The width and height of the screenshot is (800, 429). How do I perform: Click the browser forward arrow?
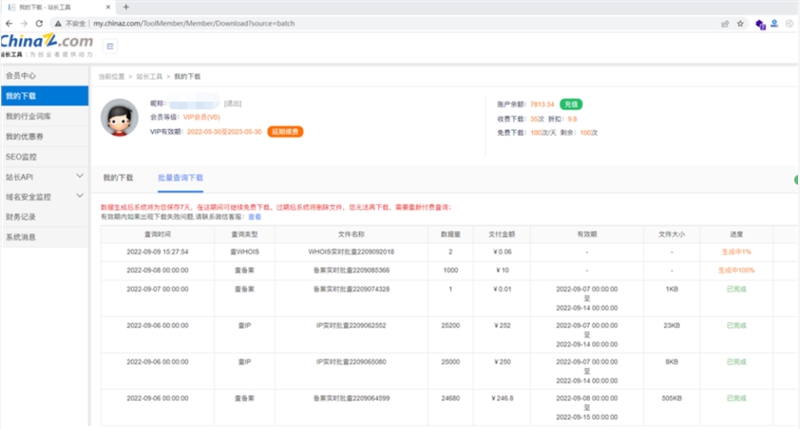24,23
